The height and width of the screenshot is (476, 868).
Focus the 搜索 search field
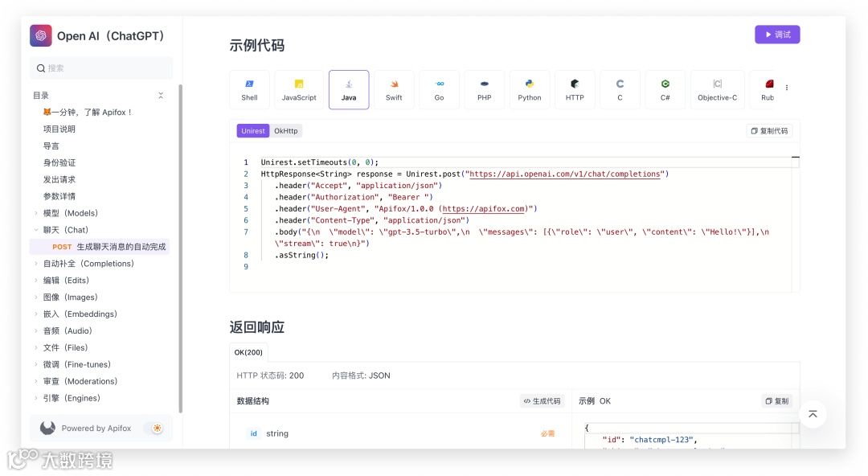[x=101, y=68]
